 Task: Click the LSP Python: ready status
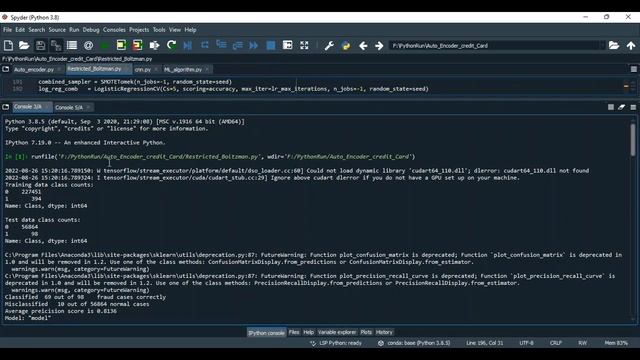[336, 343]
